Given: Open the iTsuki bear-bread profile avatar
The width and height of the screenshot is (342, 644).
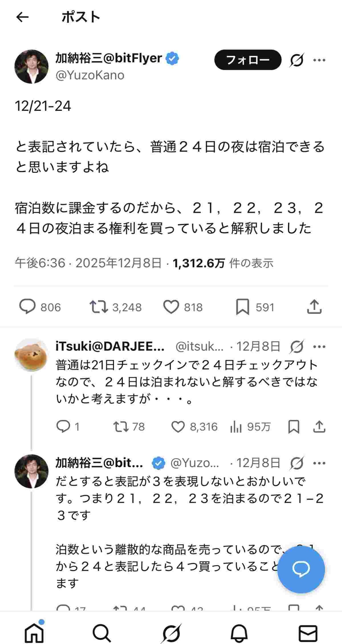Looking at the screenshot, I should pos(31,355).
